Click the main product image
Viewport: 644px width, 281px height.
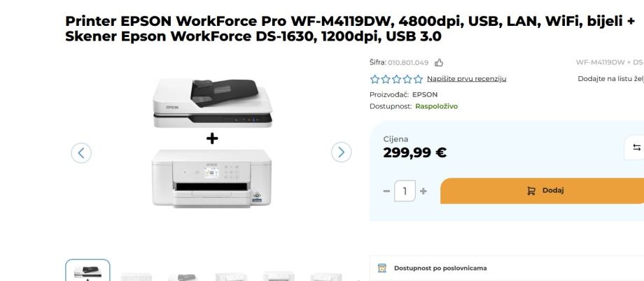coord(211,143)
